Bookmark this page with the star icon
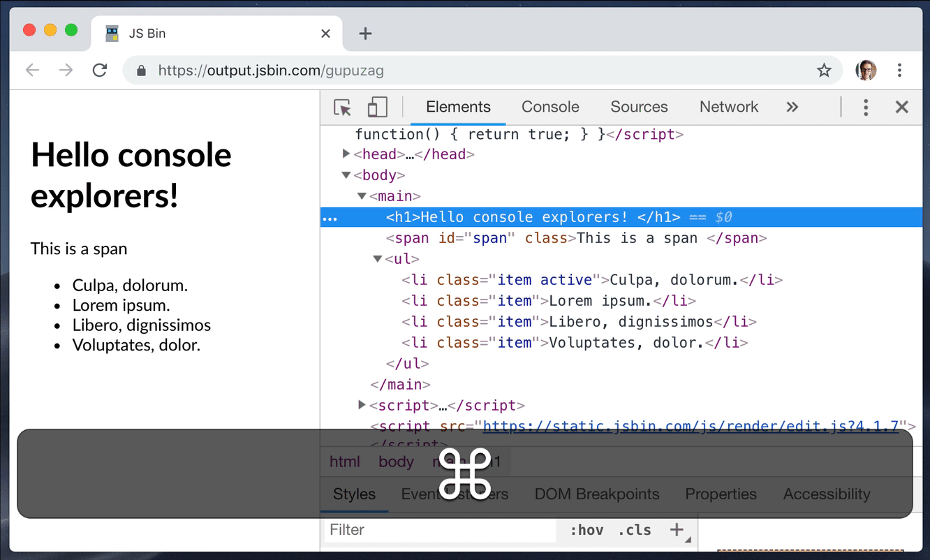930x560 pixels. [x=825, y=70]
